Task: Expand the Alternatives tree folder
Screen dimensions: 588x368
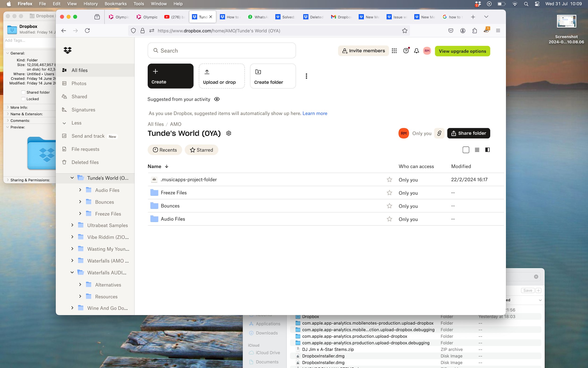Action: point(80,284)
